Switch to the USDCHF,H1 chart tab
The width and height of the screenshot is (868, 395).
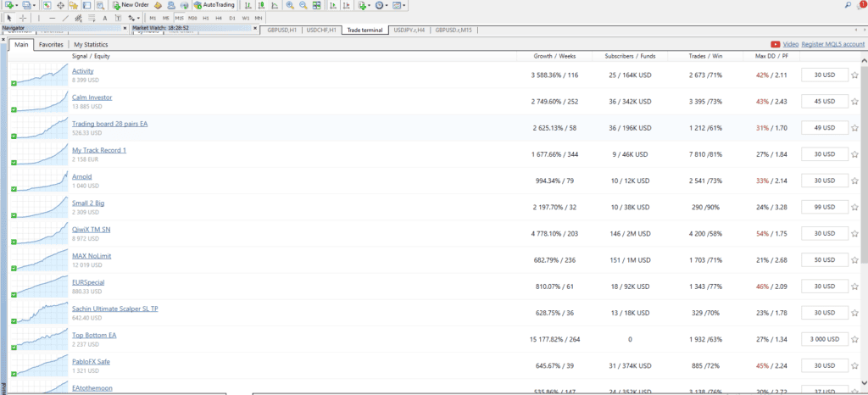click(x=321, y=30)
